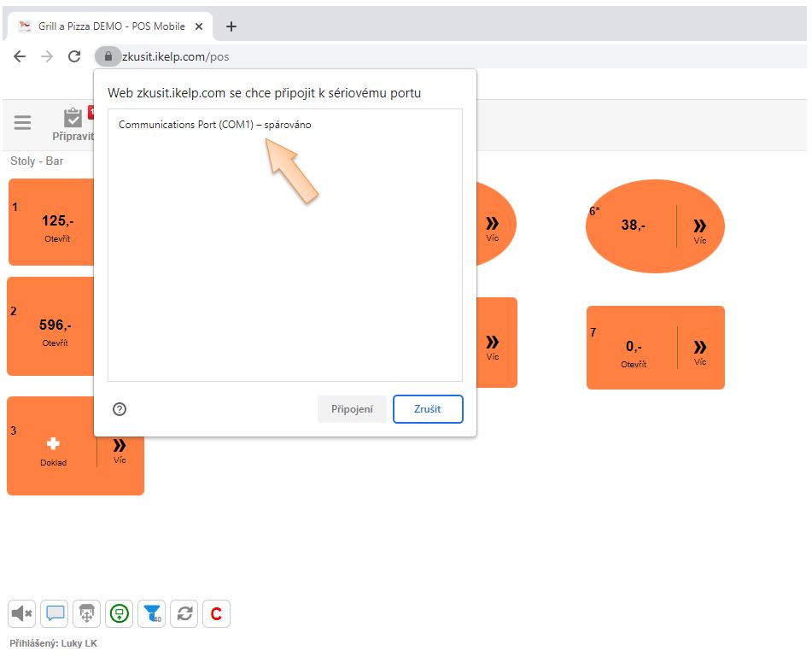
Task: Expand Víc on table 3
Action: coord(120,448)
